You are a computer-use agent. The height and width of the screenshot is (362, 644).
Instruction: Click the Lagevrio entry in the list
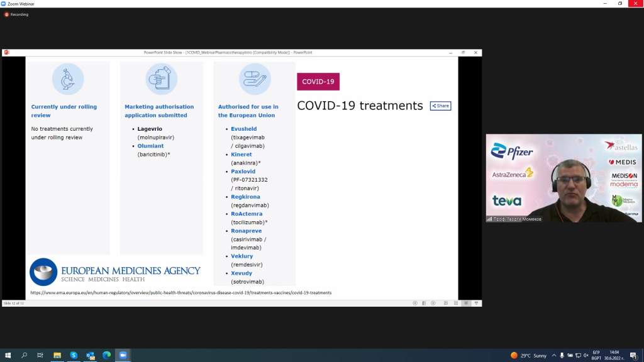click(x=150, y=129)
